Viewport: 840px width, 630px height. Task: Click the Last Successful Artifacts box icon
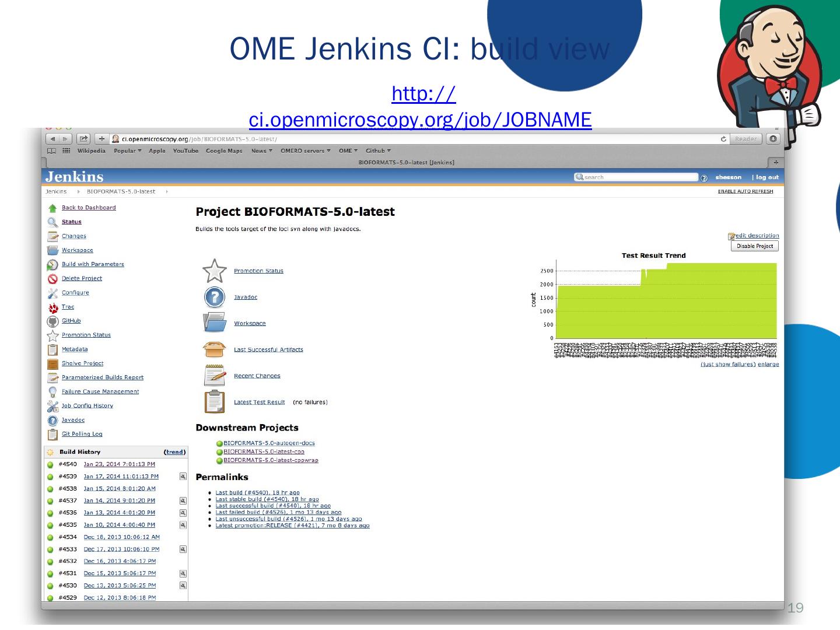(215, 349)
